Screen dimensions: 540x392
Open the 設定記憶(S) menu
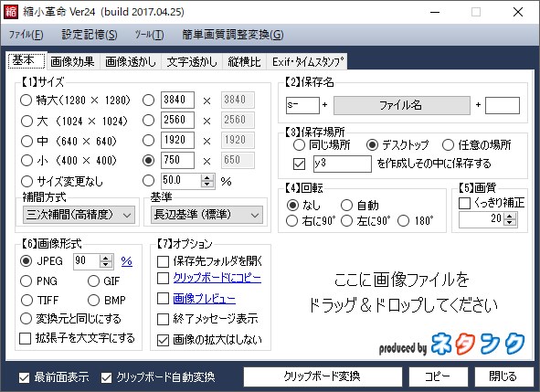(90, 35)
